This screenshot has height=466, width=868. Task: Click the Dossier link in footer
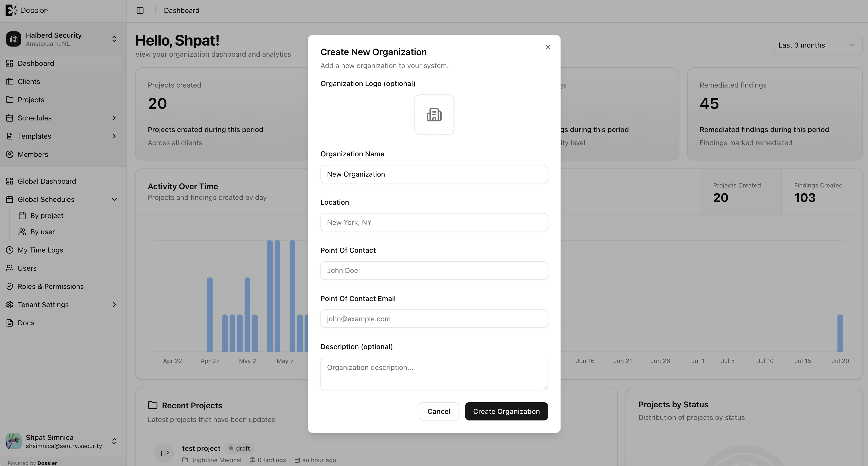[x=47, y=463]
